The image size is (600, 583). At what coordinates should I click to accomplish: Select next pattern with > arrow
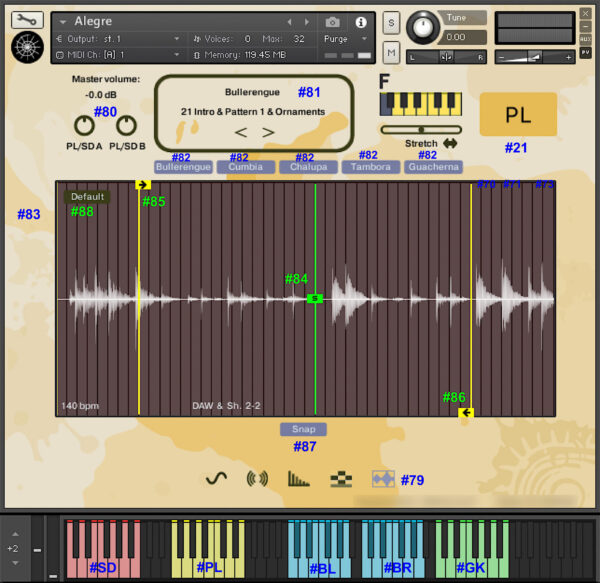(x=268, y=132)
